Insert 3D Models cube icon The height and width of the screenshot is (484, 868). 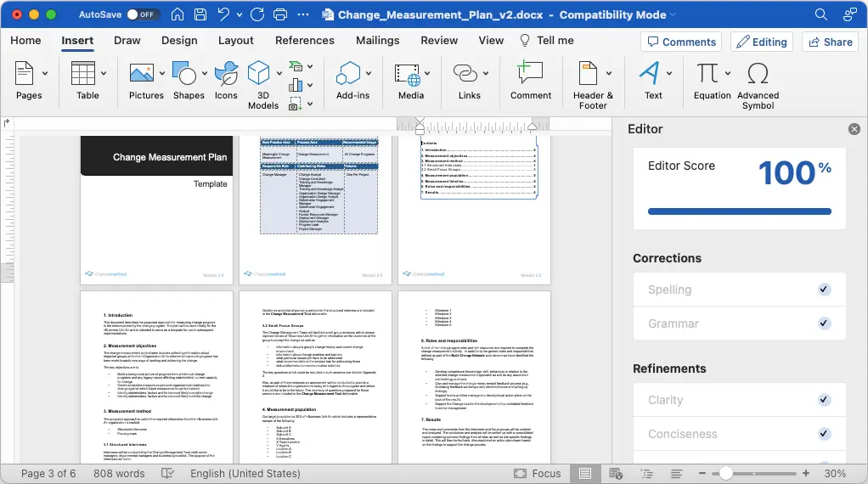(x=258, y=73)
